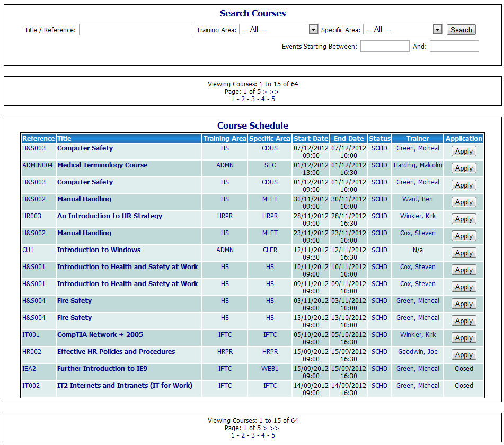Click the Training Area column header

click(225, 138)
